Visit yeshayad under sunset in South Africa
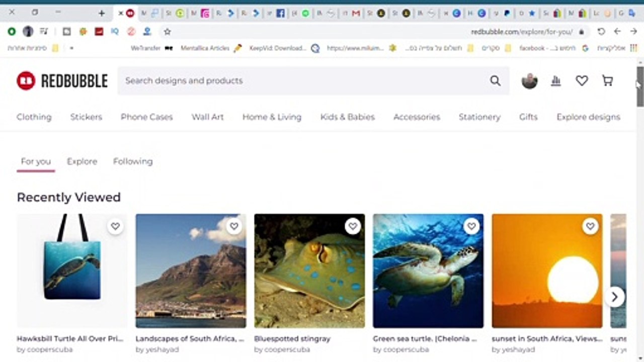The width and height of the screenshot is (644, 362). click(x=514, y=349)
